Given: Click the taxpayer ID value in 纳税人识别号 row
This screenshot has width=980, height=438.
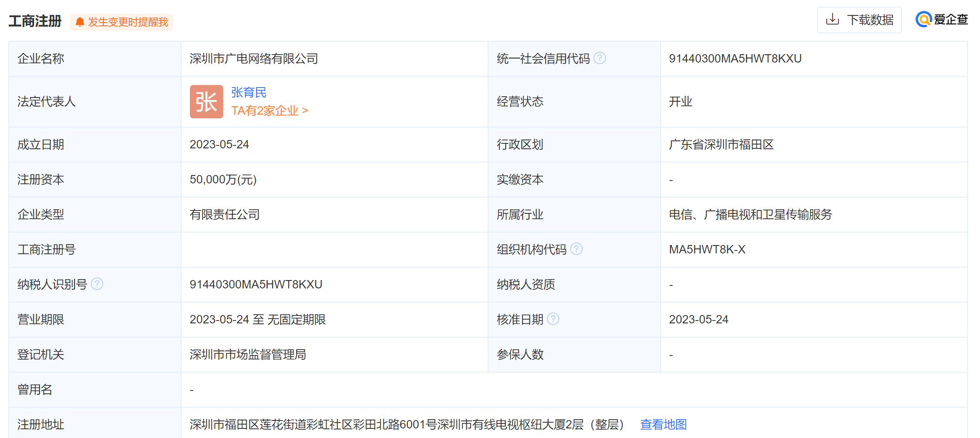Looking at the screenshot, I should (256, 284).
